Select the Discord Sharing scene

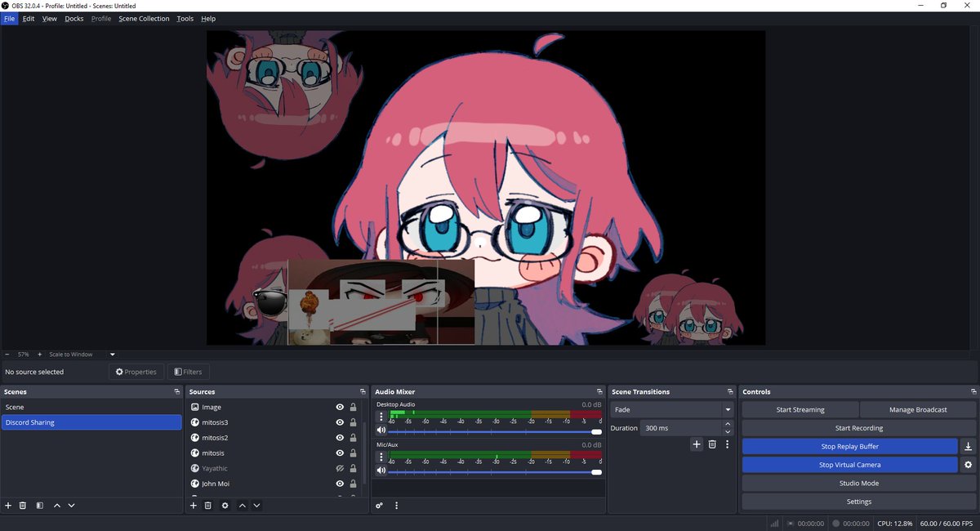91,422
